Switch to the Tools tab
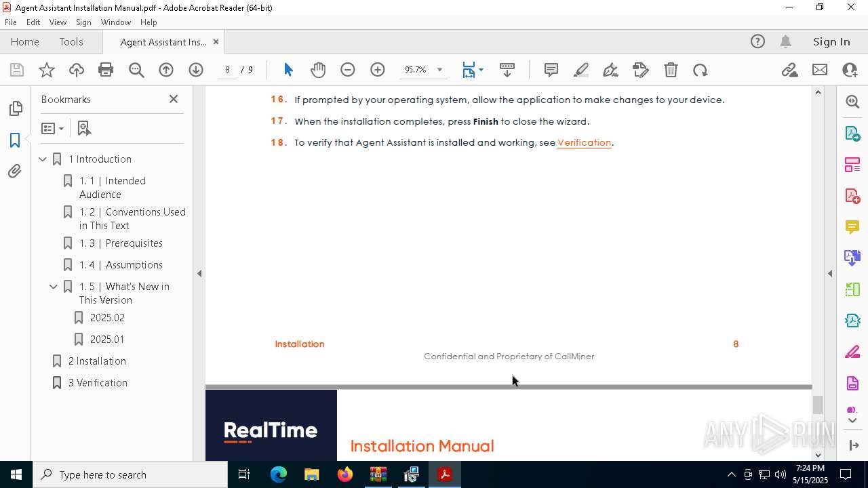 (x=71, y=42)
